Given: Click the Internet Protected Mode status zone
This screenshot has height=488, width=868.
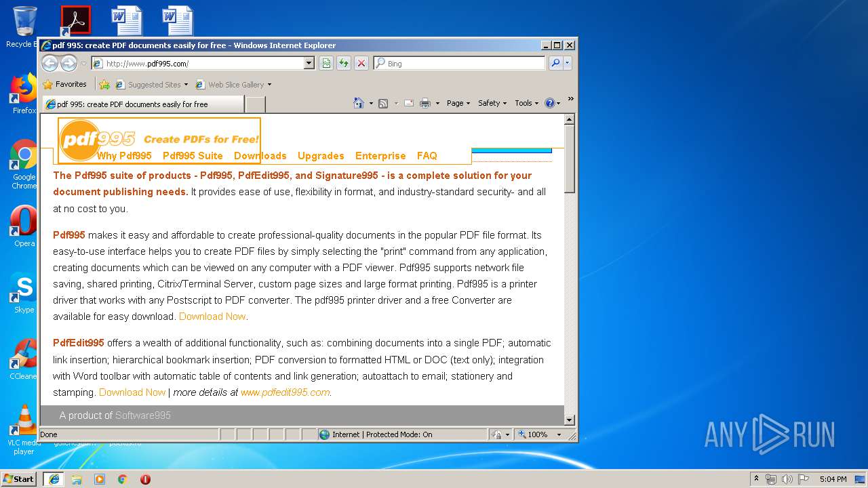Looking at the screenshot, I should (x=403, y=434).
